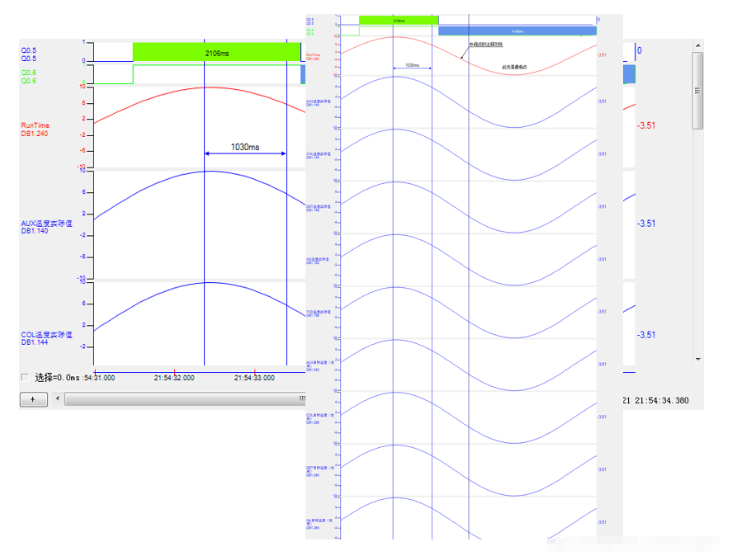Select the large red RunTime DB1.240 label
This screenshot has width=756, height=556.
35,130
